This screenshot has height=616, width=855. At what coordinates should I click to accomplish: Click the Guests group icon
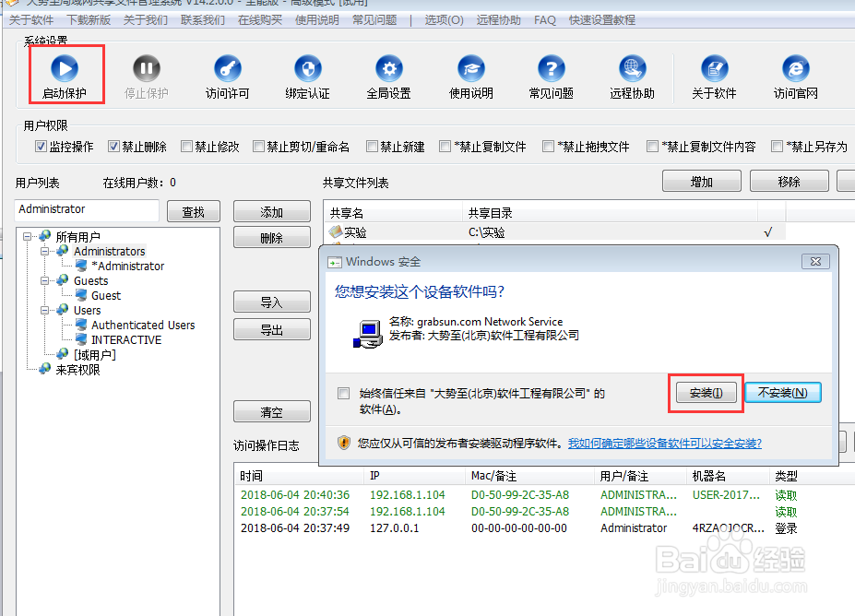coord(63,280)
